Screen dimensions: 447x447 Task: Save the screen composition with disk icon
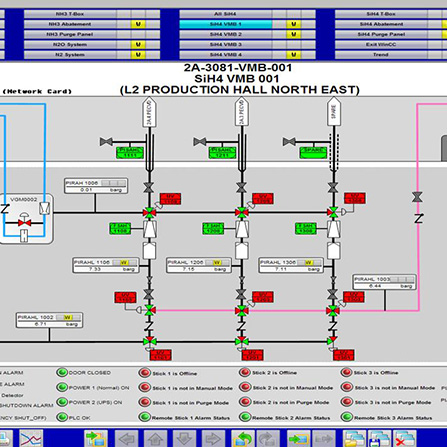coord(380,438)
